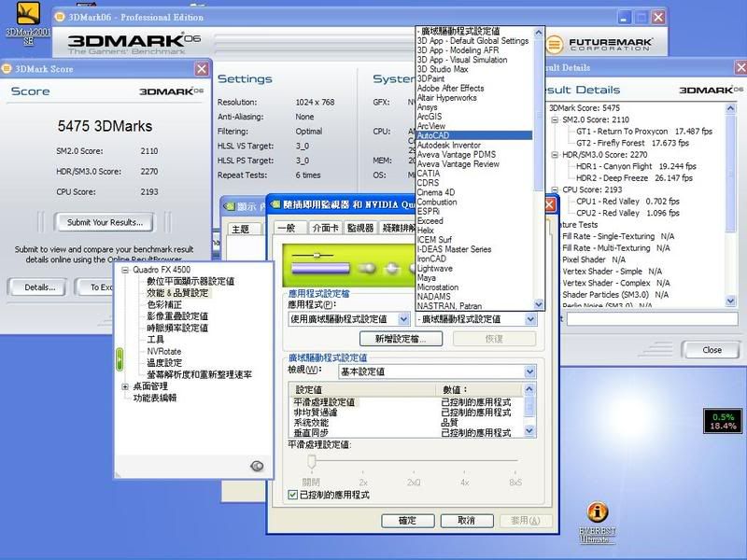Click the 取消 button
This screenshot has height=560, width=747.
coord(466,521)
